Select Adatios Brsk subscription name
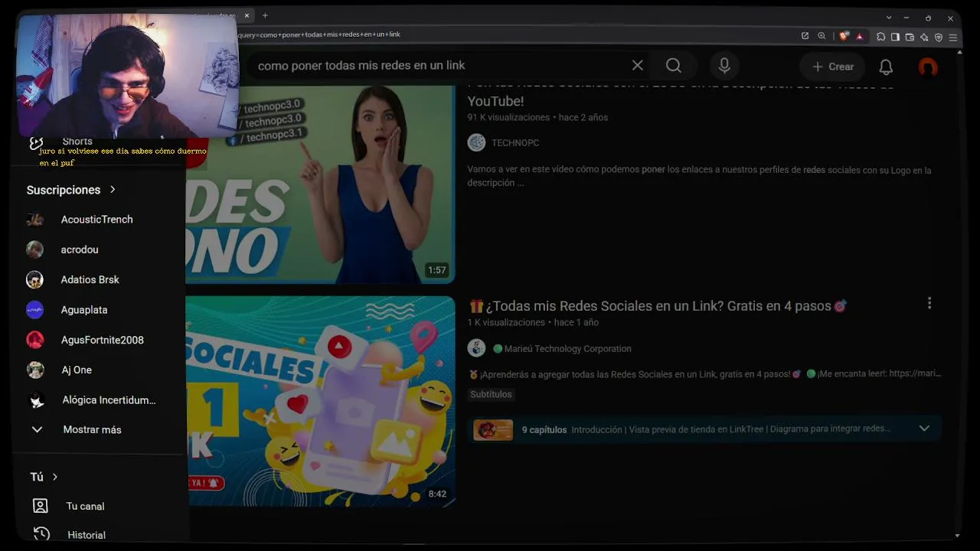Screen dimensions: 980x551 click(x=90, y=279)
